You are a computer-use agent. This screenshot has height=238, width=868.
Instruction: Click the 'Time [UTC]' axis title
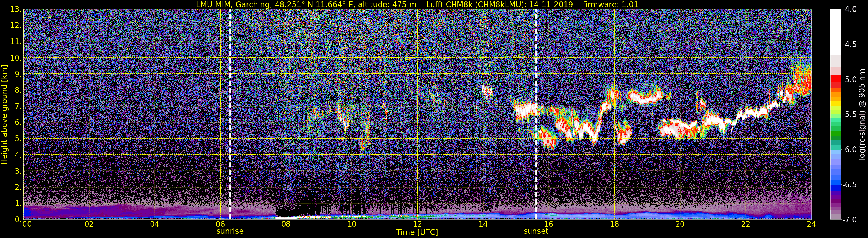(x=417, y=232)
